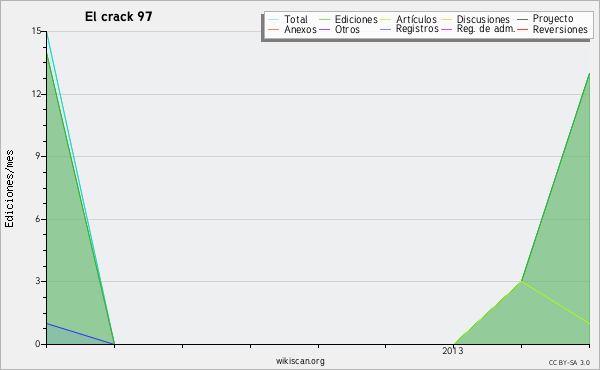Click the red Reversiones legend line swatch
The image size is (600, 370).
click(x=522, y=29)
